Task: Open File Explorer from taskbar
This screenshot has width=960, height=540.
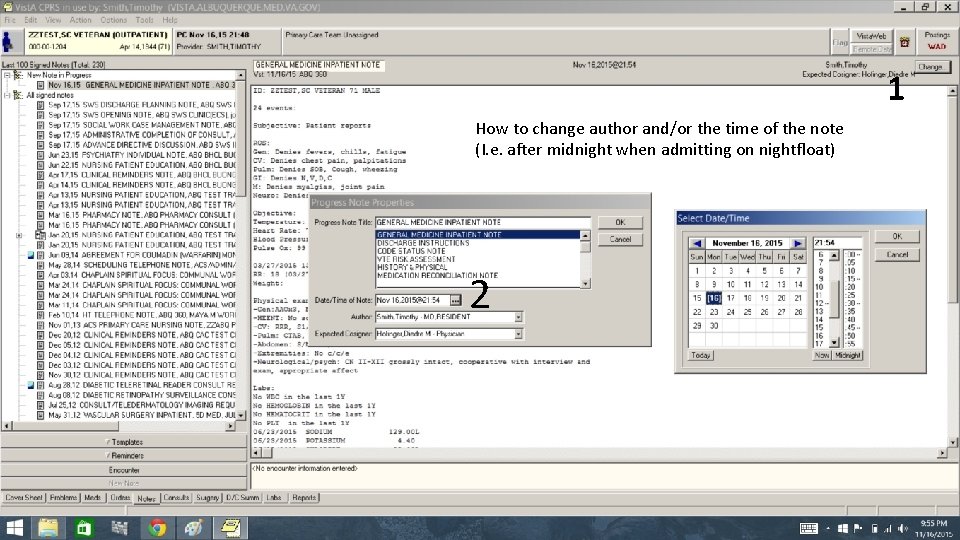Action: tap(48, 528)
